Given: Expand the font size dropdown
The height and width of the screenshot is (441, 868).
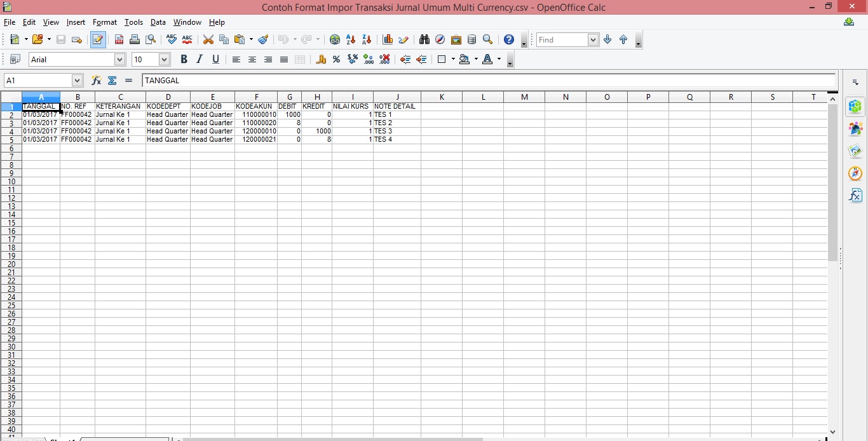Looking at the screenshot, I should tap(164, 59).
